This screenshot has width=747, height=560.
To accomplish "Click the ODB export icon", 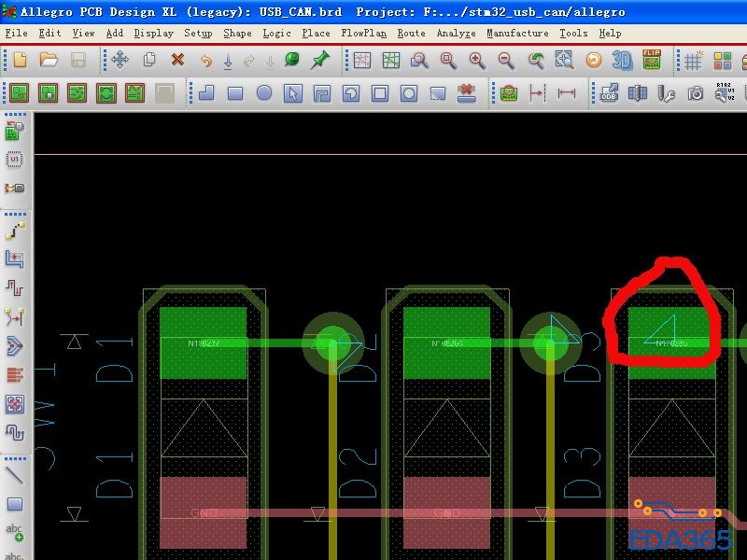I will [x=609, y=92].
